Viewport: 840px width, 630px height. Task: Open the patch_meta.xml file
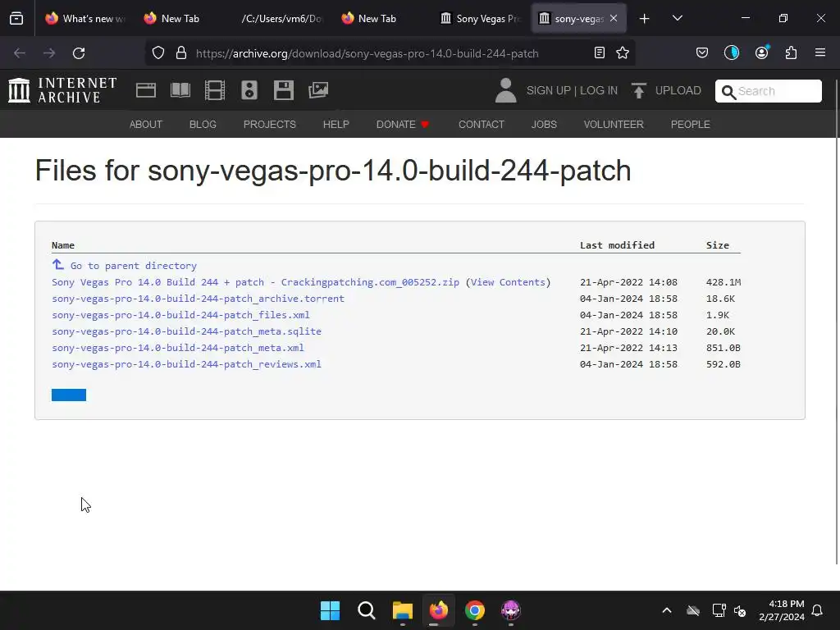pyautogui.click(x=178, y=348)
